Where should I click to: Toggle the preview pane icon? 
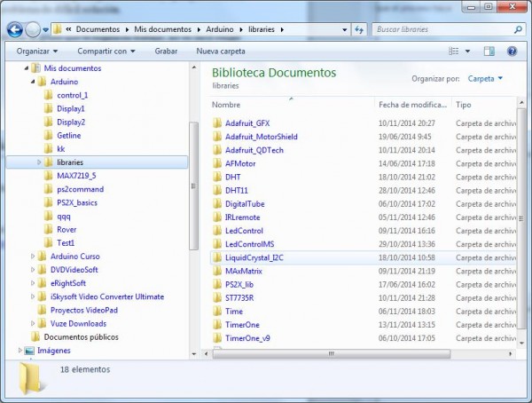tap(489, 51)
